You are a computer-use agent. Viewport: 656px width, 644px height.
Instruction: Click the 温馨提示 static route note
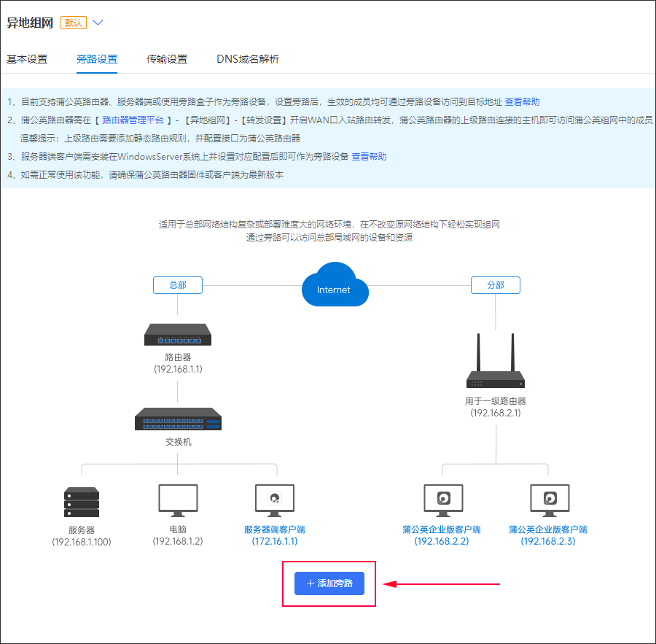point(160,138)
